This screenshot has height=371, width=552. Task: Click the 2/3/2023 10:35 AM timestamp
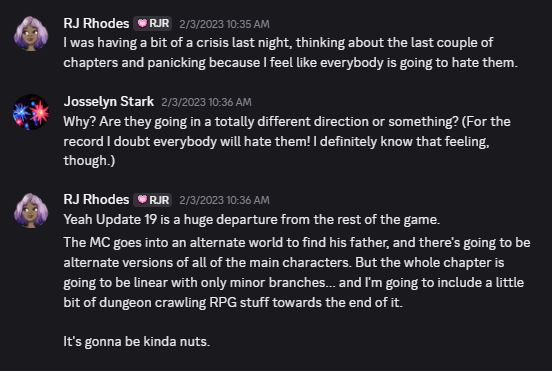click(x=224, y=24)
